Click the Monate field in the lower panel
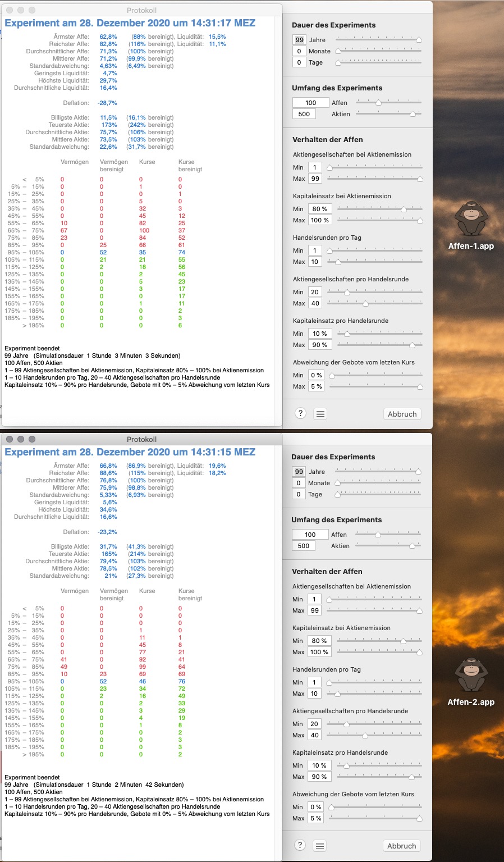 click(299, 483)
